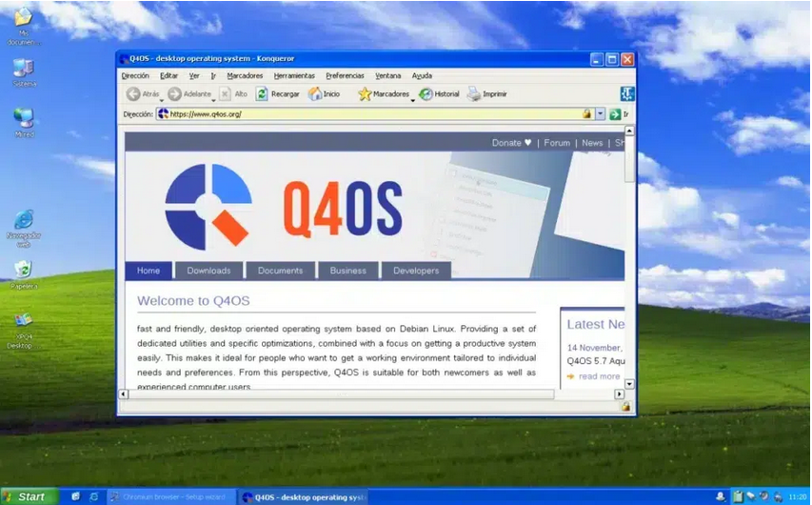The width and height of the screenshot is (812, 505).
Task: Click the browser quick launch icon in taskbar
Action: pyautogui.click(x=94, y=496)
